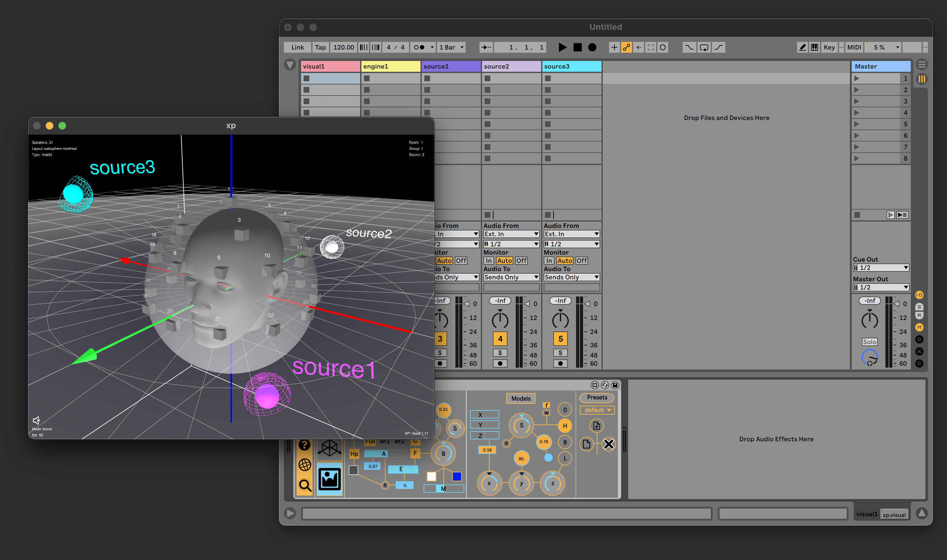Viewport: 947px width, 560px height.
Task: Select the source2 track header
Action: tap(511, 66)
